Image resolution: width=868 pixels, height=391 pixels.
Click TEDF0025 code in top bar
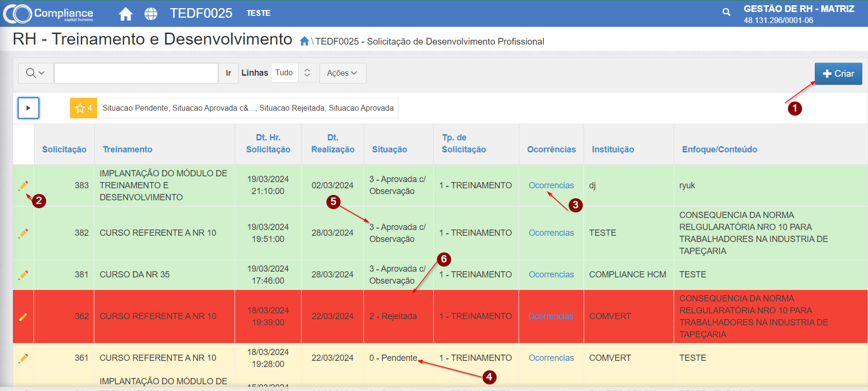click(x=201, y=13)
